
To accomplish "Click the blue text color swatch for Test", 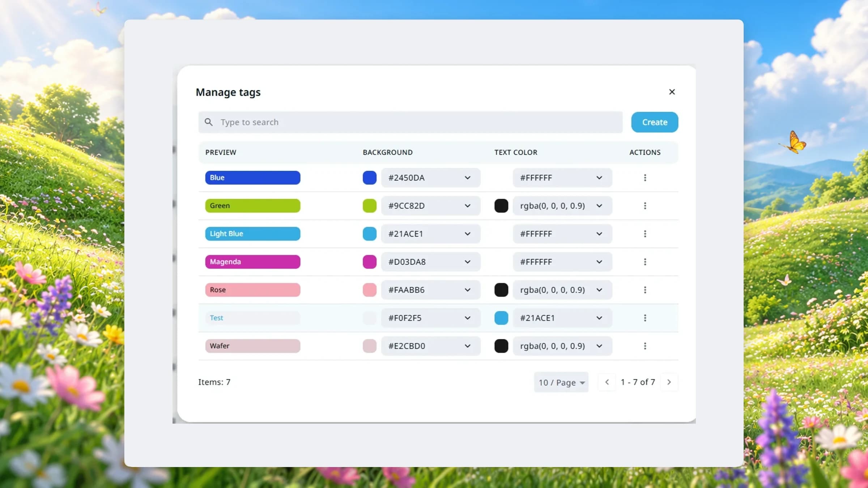I will pos(501,318).
